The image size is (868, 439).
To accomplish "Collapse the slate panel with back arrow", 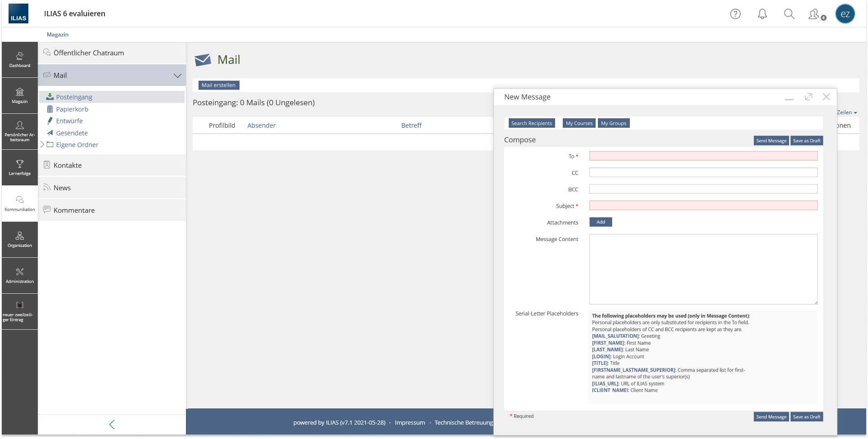I will [112, 425].
